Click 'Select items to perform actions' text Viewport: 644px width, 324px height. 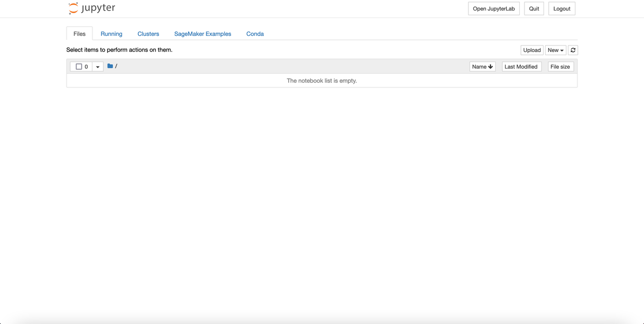click(x=120, y=50)
